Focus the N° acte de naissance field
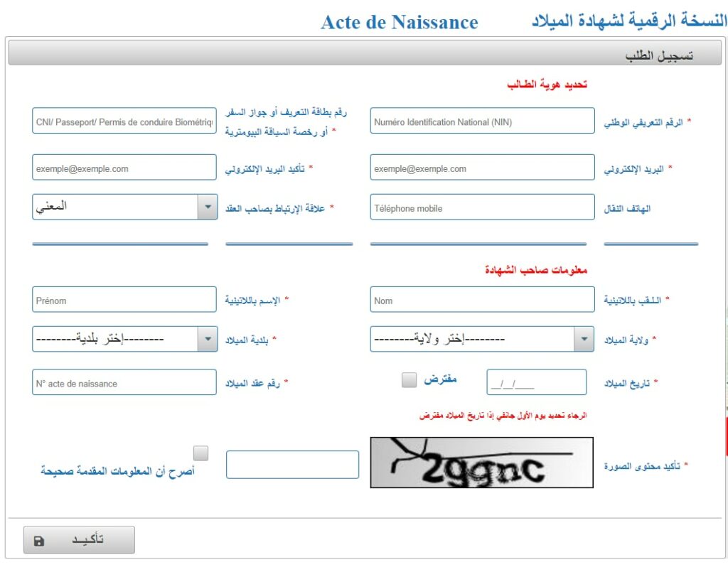 coord(124,382)
